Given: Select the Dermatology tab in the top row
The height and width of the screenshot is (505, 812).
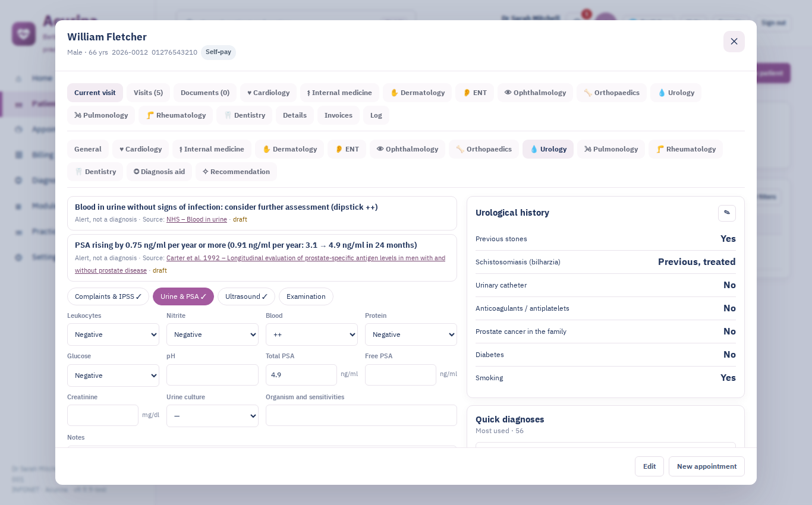Looking at the screenshot, I should 417,93.
